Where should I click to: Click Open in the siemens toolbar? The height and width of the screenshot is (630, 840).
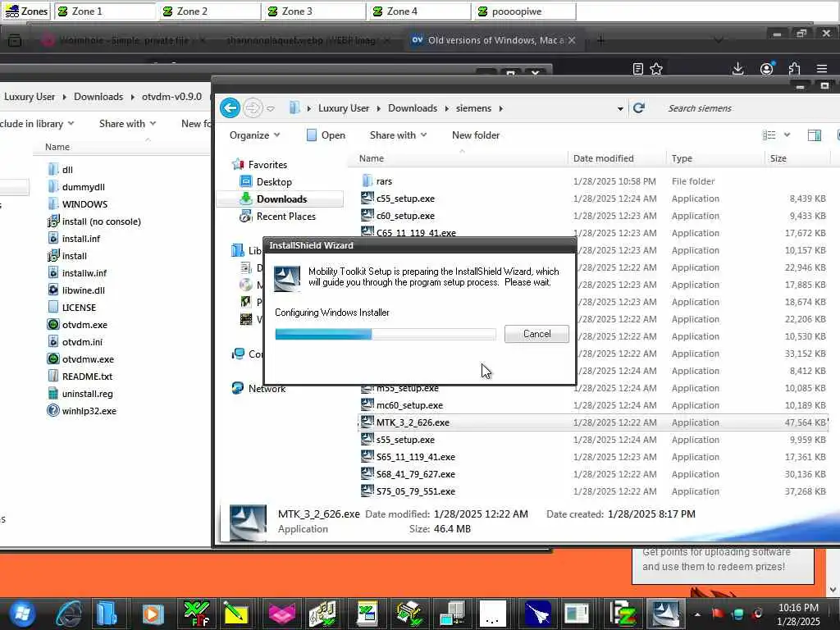coord(326,135)
